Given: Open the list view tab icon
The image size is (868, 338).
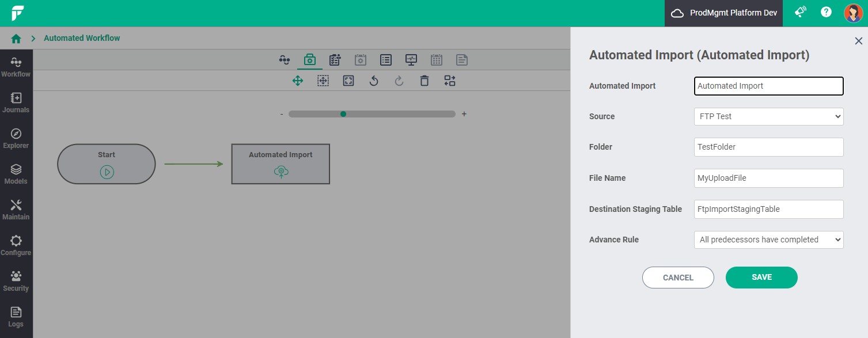Looking at the screenshot, I should coord(386,59).
